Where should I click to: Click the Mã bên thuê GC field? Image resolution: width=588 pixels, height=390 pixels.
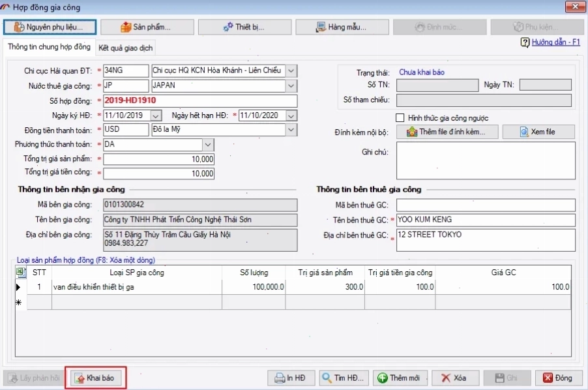[486, 205]
